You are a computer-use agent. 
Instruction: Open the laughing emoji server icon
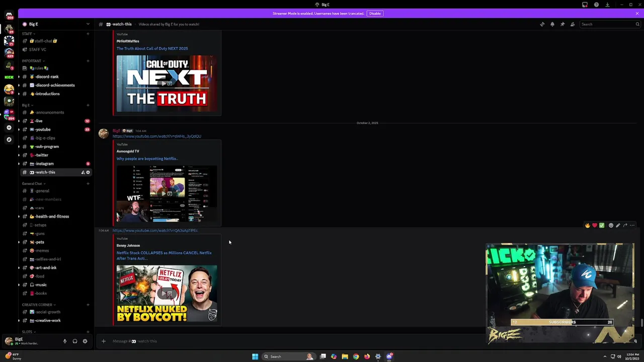9,89
